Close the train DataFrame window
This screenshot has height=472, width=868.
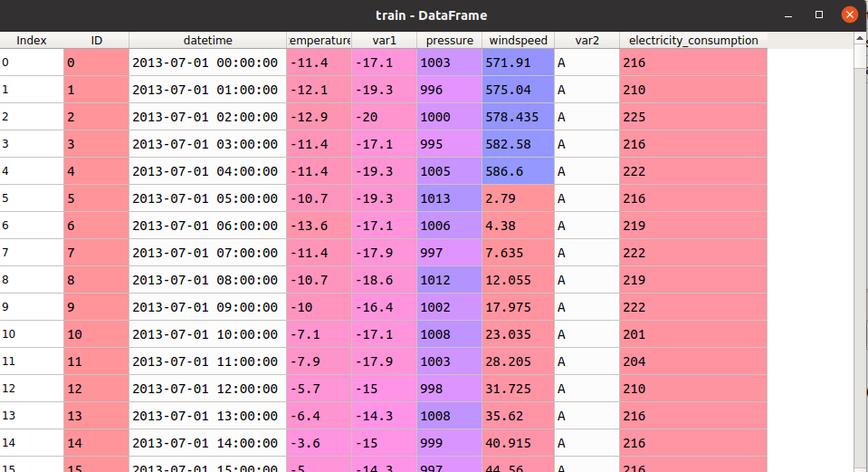pyautogui.click(x=849, y=15)
